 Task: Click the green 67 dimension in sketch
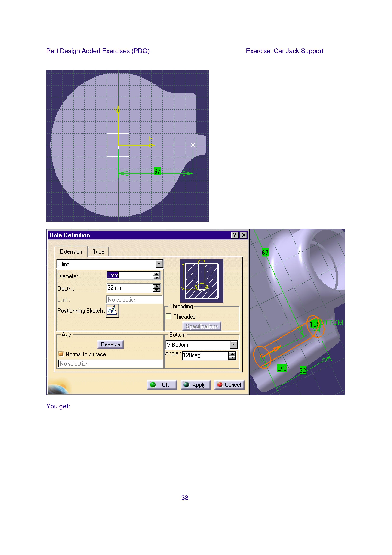point(157,171)
